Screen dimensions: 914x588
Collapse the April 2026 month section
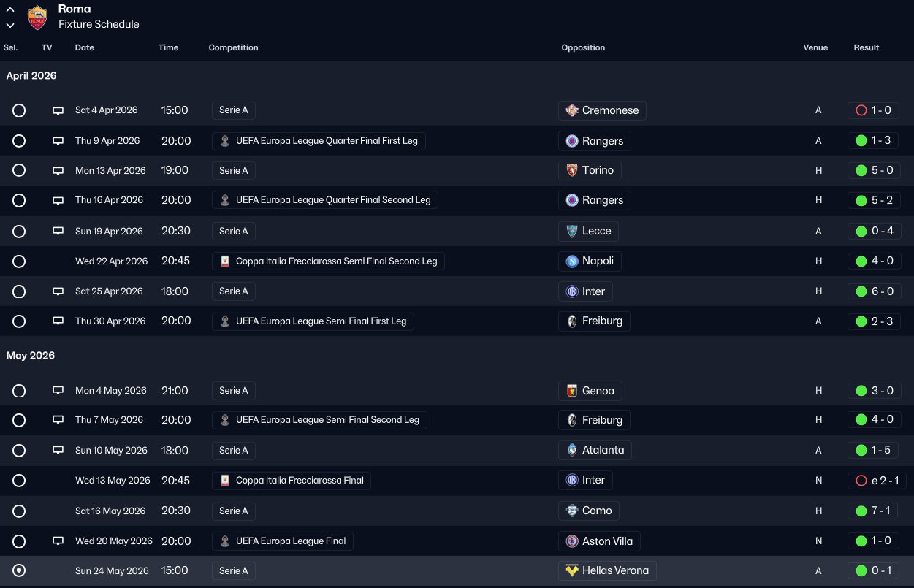click(31, 76)
